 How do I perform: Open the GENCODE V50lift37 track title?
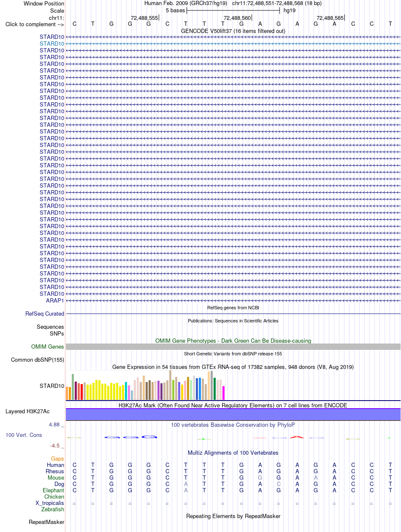coord(233,31)
